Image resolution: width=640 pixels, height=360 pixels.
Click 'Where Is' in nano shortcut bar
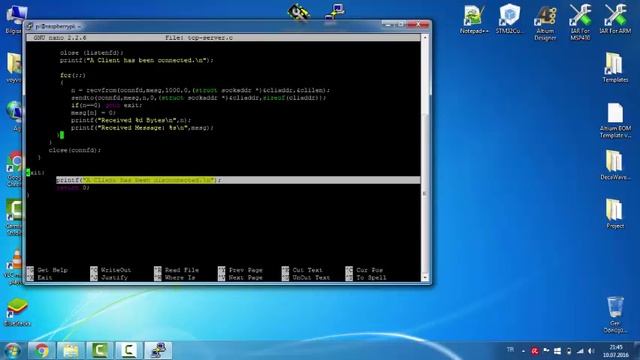coord(180,278)
